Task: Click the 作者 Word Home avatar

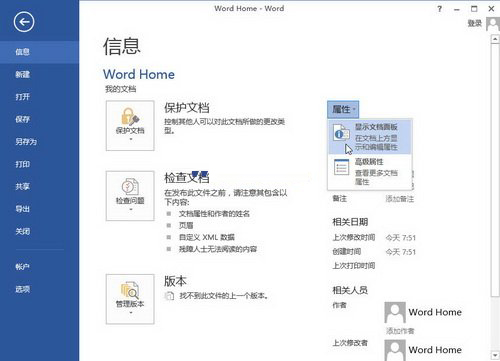Action: 395,312
